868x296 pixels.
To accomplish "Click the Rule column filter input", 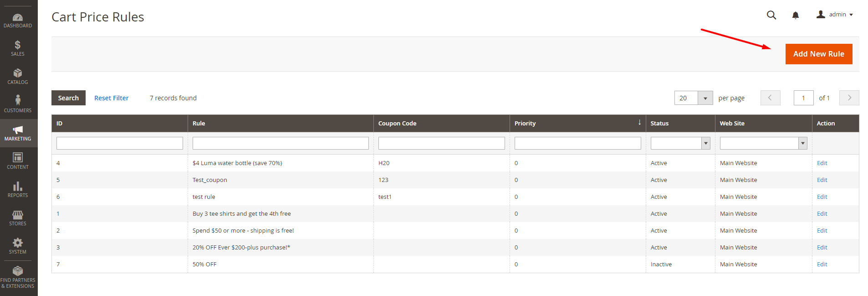I will coord(280,143).
